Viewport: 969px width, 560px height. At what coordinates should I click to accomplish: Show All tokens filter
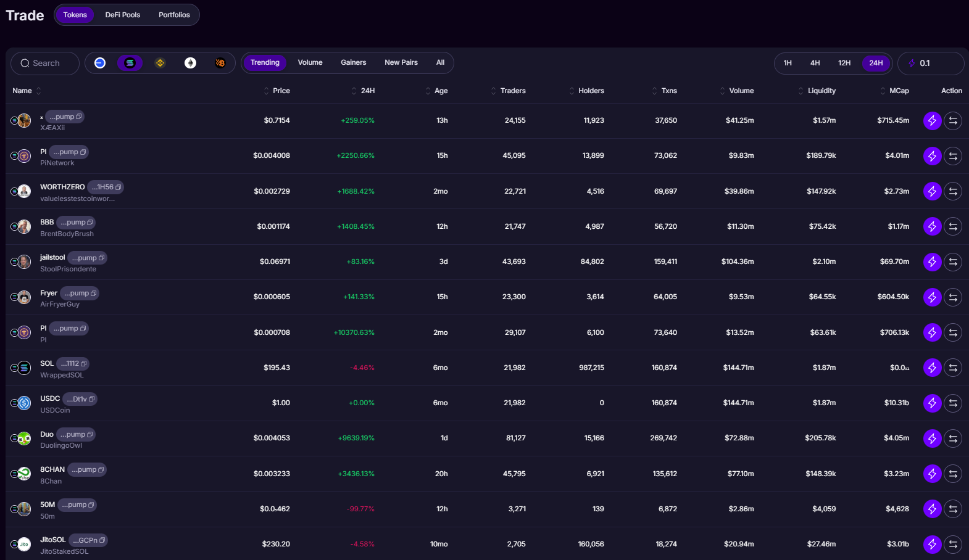tap(441, 62)
